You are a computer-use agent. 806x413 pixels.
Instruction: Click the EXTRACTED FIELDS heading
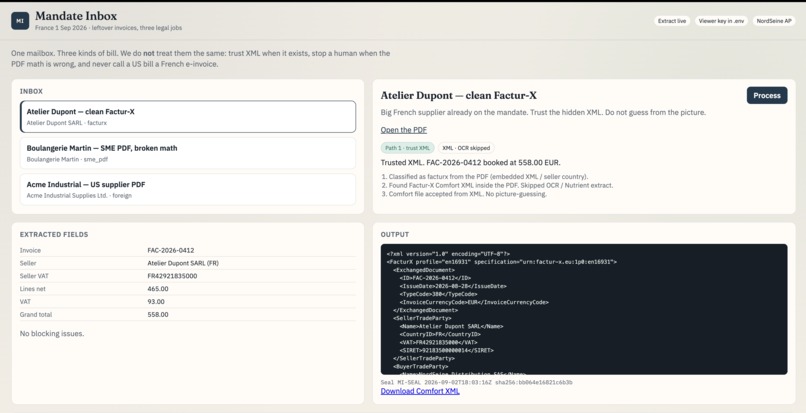coord(54,235)
